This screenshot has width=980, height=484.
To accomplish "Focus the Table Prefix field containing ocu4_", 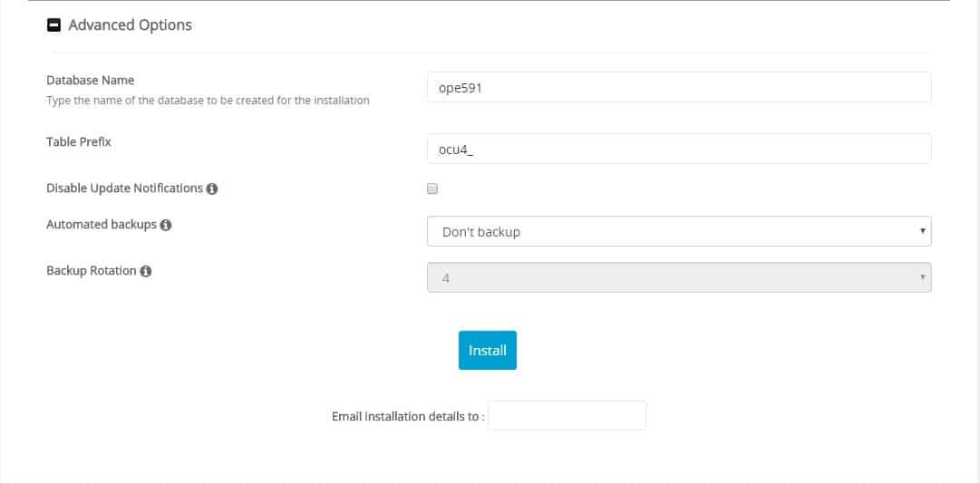I will tap(679, 149).
